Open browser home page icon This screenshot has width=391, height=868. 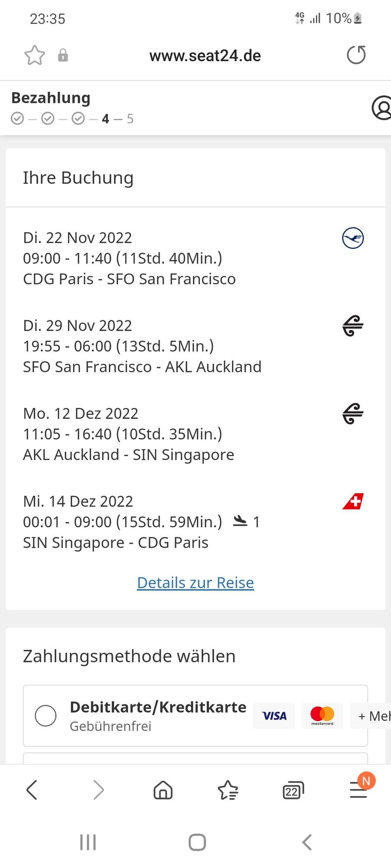click(x=163, y=790)
